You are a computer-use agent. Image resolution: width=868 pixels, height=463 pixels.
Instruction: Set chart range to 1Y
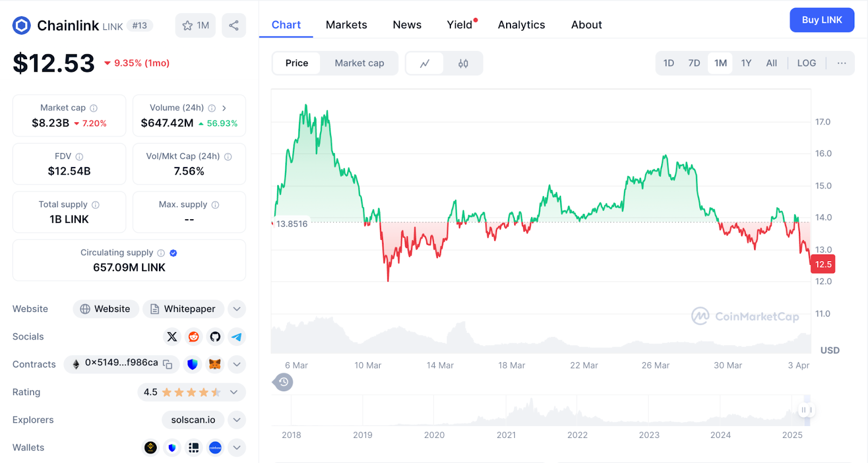[x=746, y=63]
